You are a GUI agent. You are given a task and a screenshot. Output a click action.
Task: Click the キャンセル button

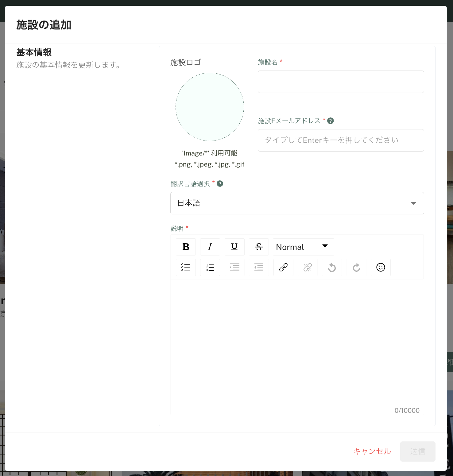coord(372,451)
